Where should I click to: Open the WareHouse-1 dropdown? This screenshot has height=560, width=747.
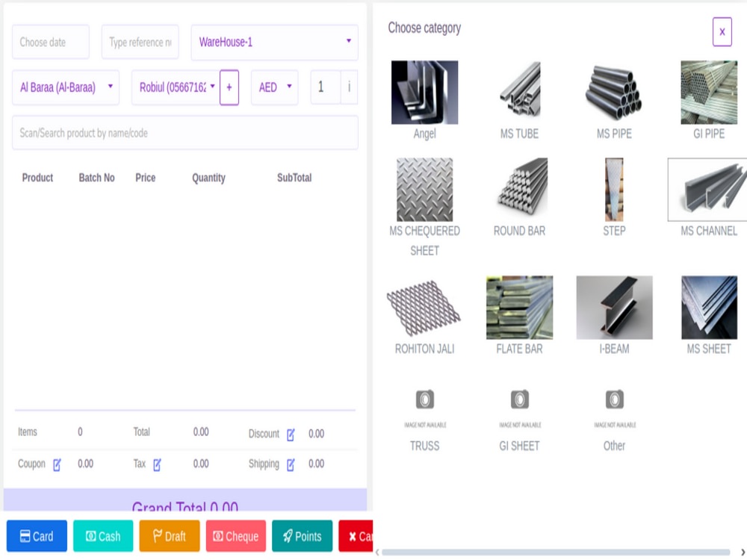click(274, 43)
